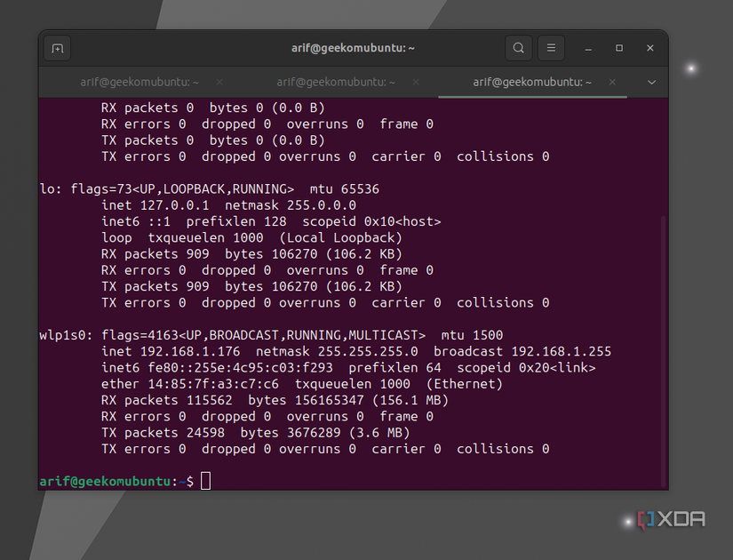Image resolution: width=733 pixels, height=560 pixels.
Task: Click the text (156.1 MB)
Action: click(x=410, y=401)
